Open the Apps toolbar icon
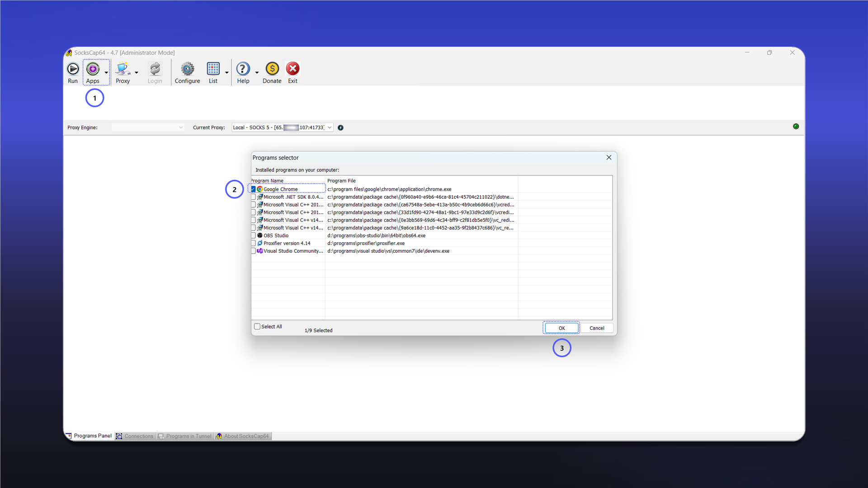 pyautogui.click(x=93, y=69)
